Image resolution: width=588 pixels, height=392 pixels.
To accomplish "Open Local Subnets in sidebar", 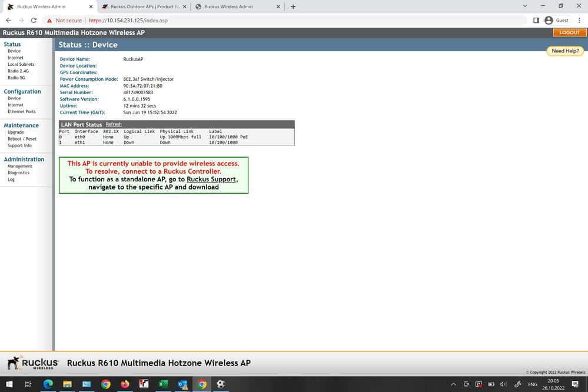I will coord(21,65).
